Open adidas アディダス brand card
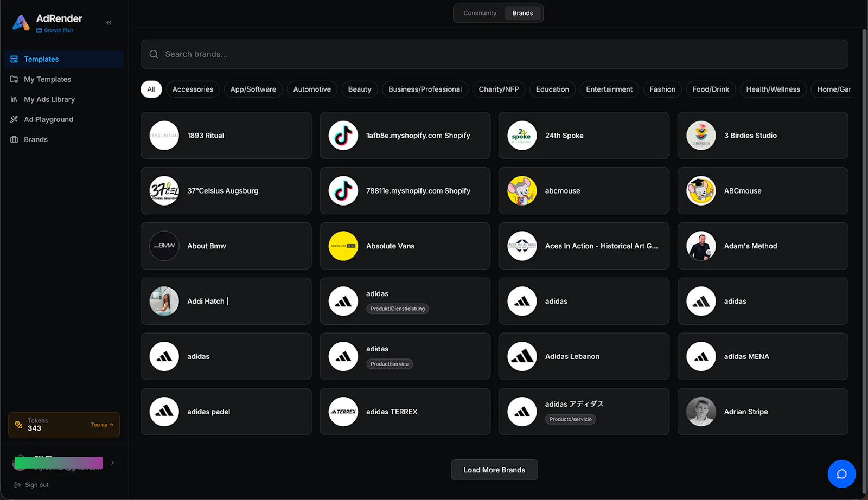 coord(584,412)
